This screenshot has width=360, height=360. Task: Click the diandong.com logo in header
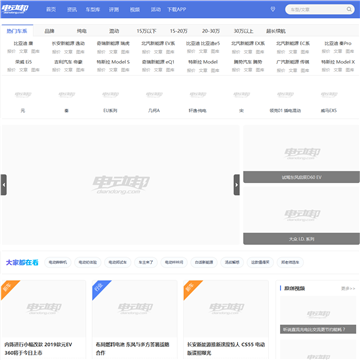[15, 9]
